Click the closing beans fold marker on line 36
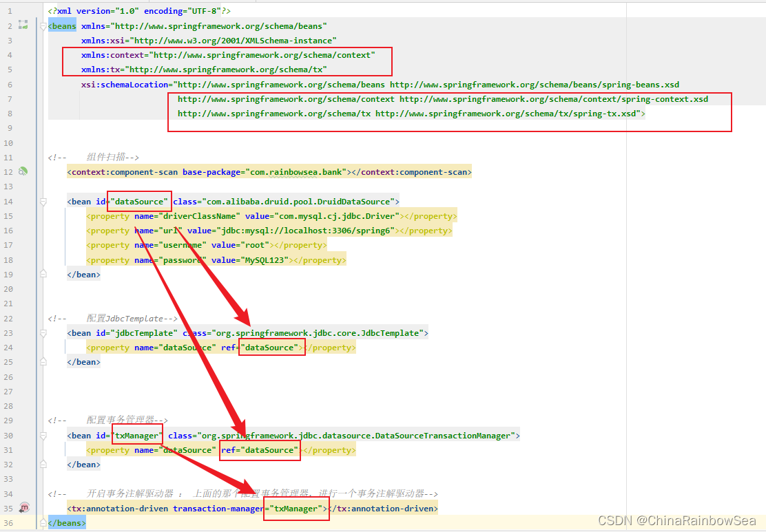Image resolution: width=766 pixels, height=532 pixels. 43,523
